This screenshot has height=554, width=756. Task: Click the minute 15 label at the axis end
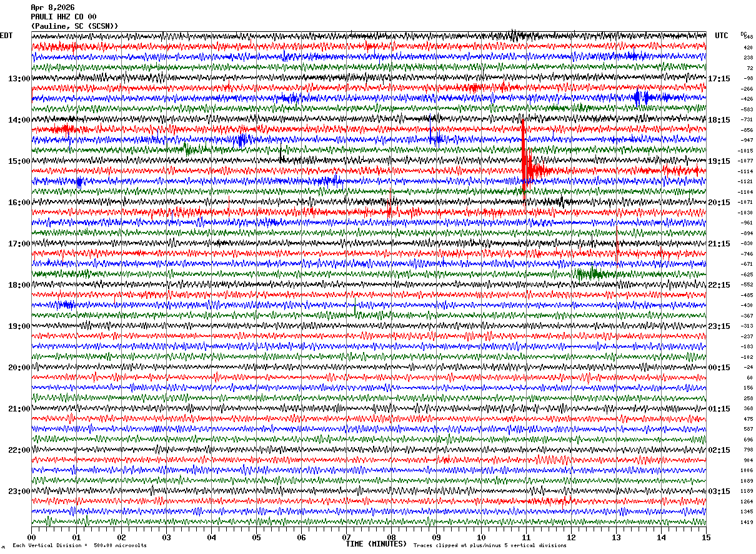[706, 537]
